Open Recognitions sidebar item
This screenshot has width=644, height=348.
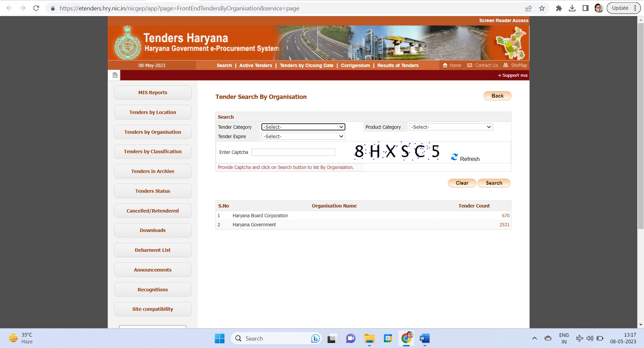coord(153,290)
